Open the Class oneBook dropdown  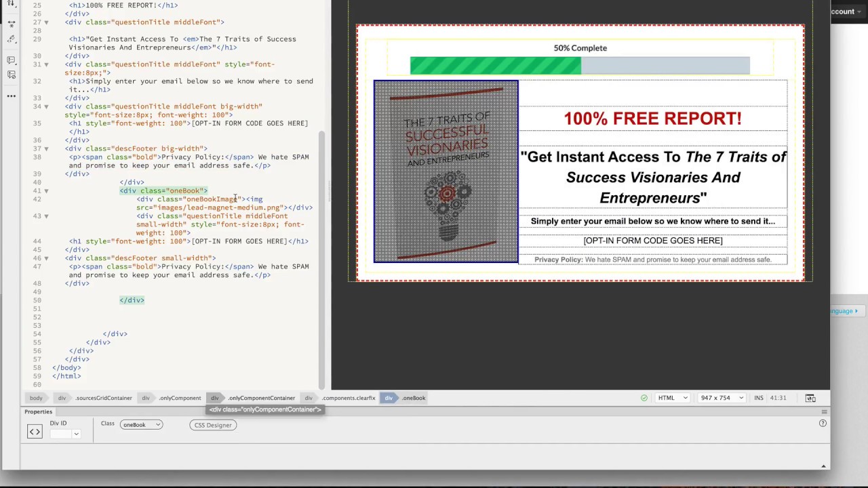tap(141, 425)
